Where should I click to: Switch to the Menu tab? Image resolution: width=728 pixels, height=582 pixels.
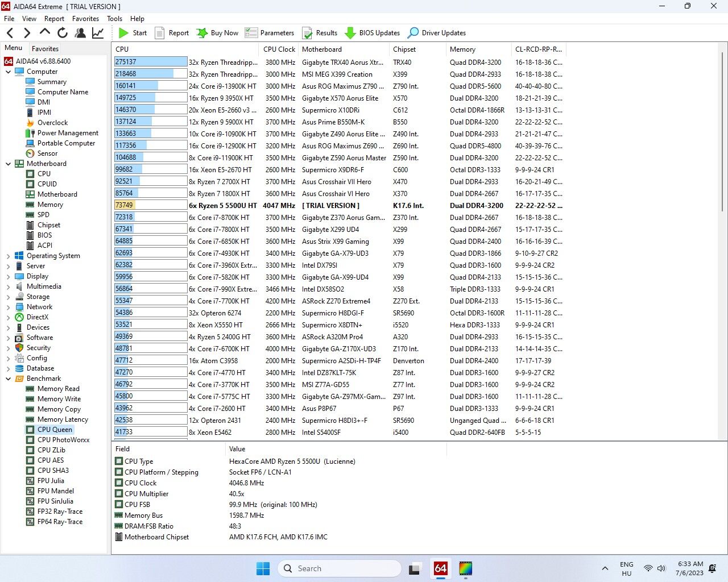pyautogui.click(x=14, y=48)
